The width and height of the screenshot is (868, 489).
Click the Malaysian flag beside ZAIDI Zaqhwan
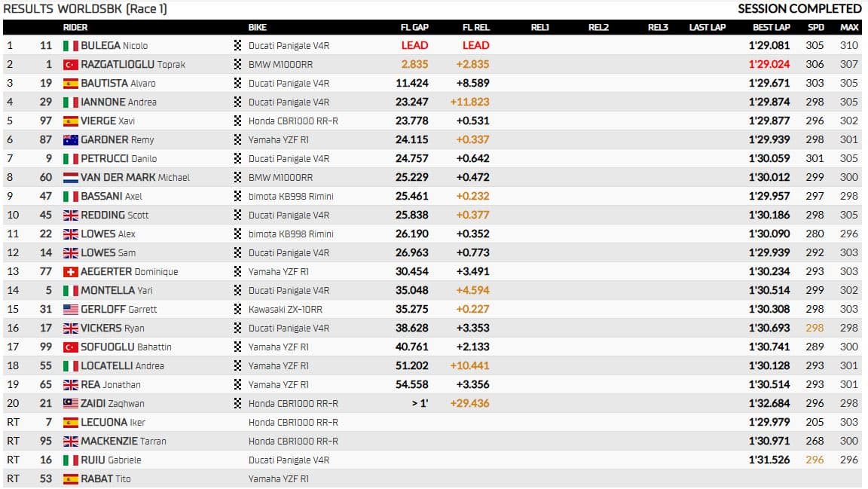pyautogui.click(x=70, y=404)
